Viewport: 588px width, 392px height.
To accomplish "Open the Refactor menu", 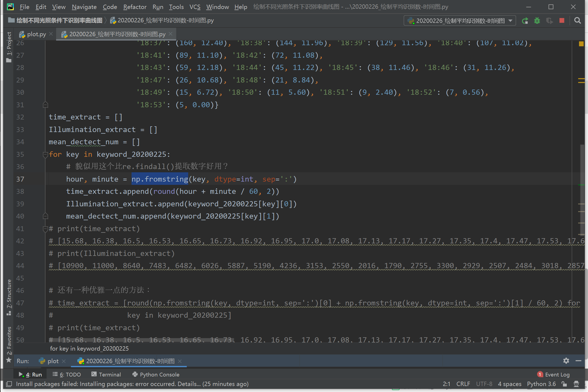I will pos(135,7).
